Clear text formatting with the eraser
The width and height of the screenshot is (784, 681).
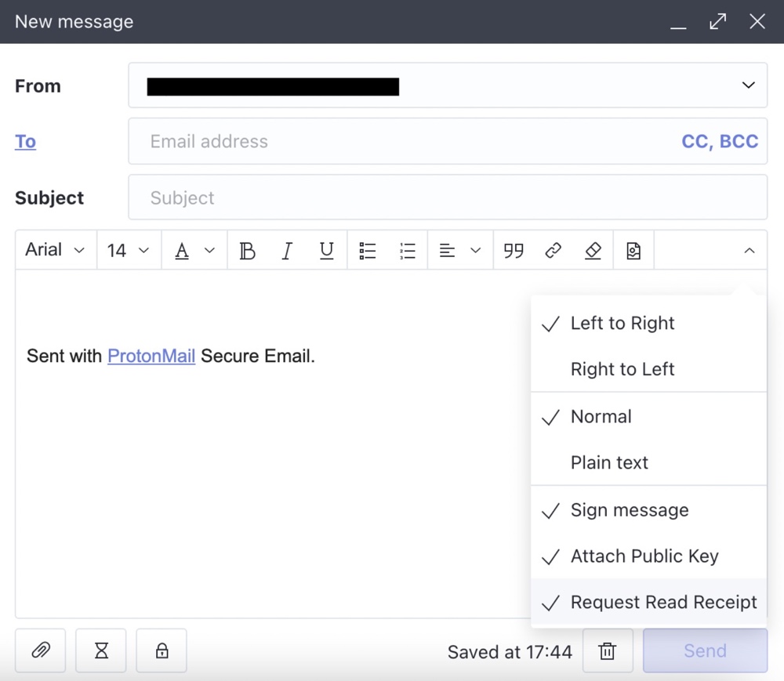coord(593,250)
